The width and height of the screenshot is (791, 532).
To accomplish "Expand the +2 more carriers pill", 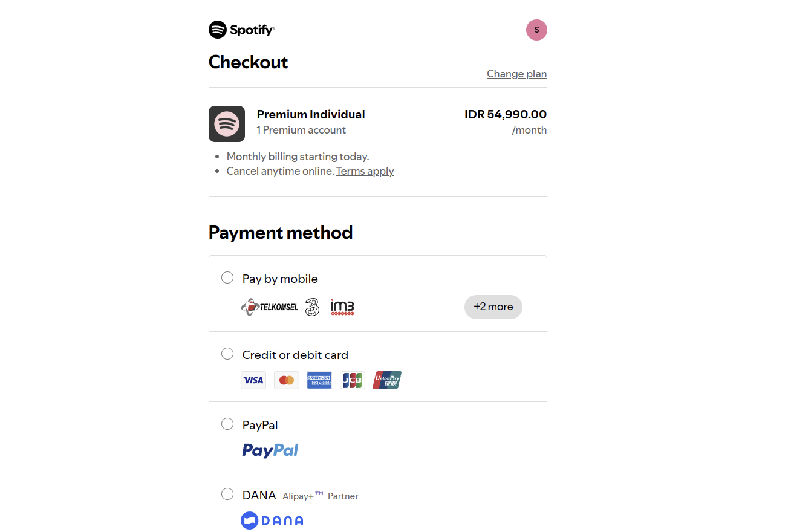I will [493, 307].
